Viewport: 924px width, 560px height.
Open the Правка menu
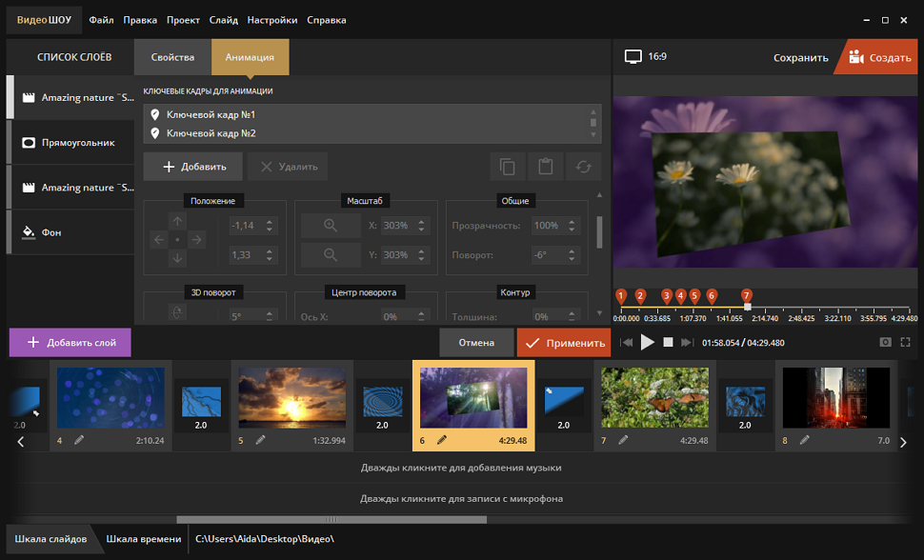[140, 20]
